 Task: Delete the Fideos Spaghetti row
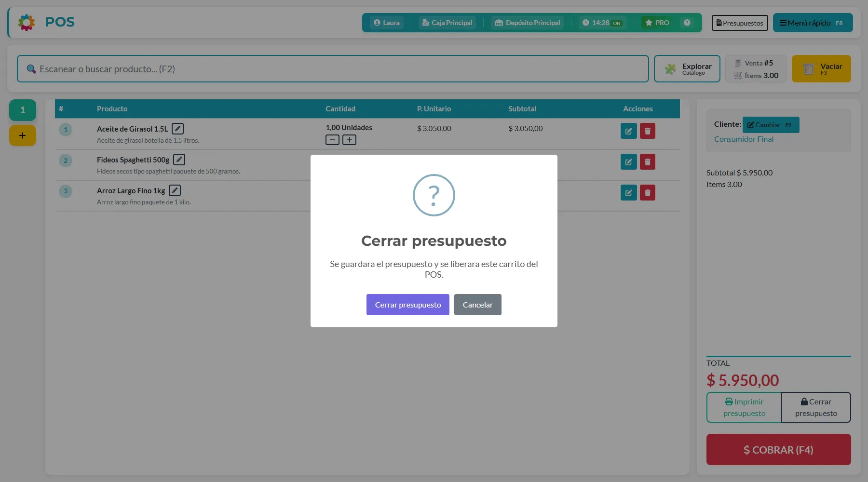pyautogui.click(x=648, y=162)
